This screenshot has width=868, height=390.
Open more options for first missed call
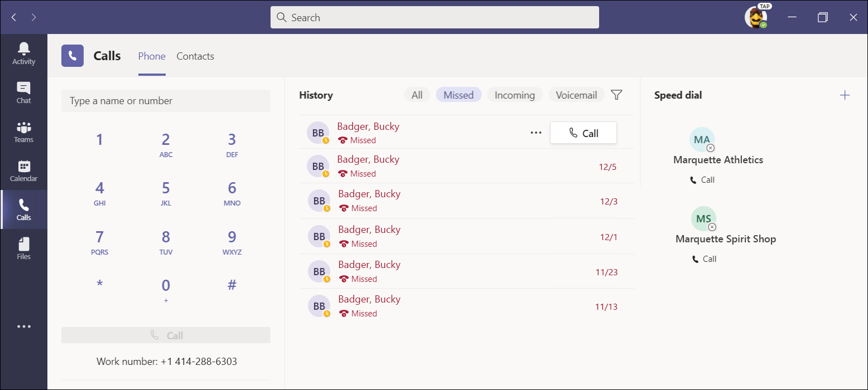pyautogui.click(x=536, y=133)
